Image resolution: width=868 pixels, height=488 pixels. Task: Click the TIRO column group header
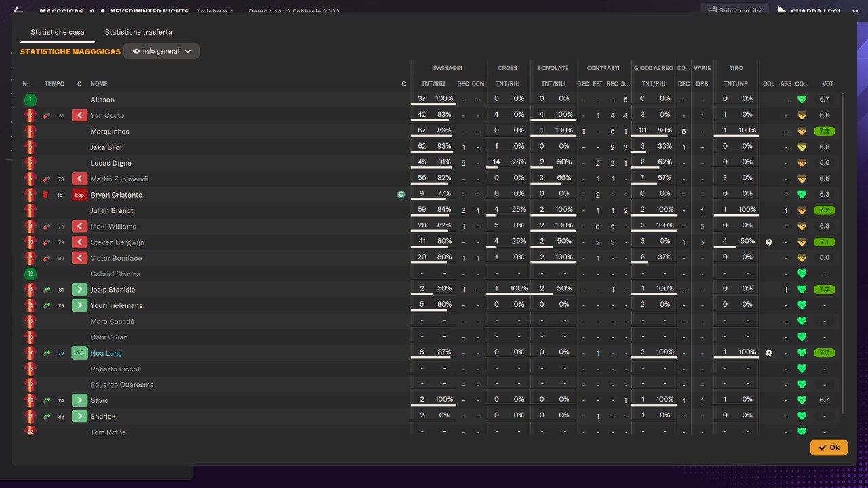pyautogui.click(x=736, y=68)
